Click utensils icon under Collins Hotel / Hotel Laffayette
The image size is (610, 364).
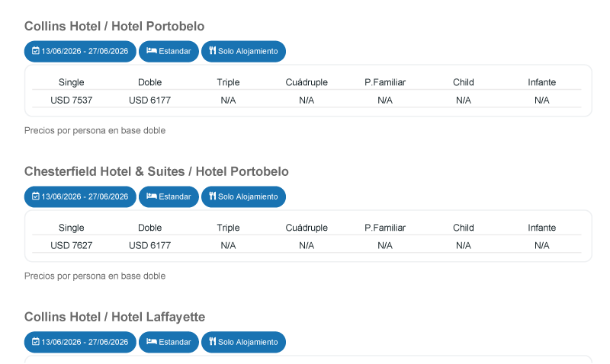[x=213, y=342]
